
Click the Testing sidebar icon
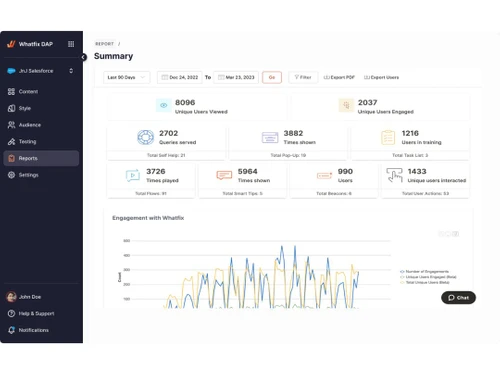[x=11, y=141]
